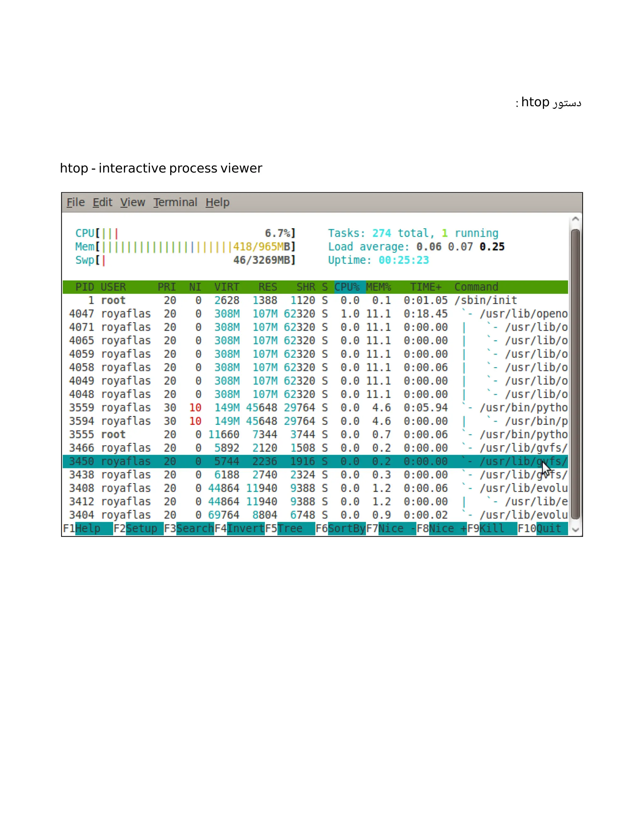Click the F9 Kill function key
644x833 pixels.
point(492,529)
